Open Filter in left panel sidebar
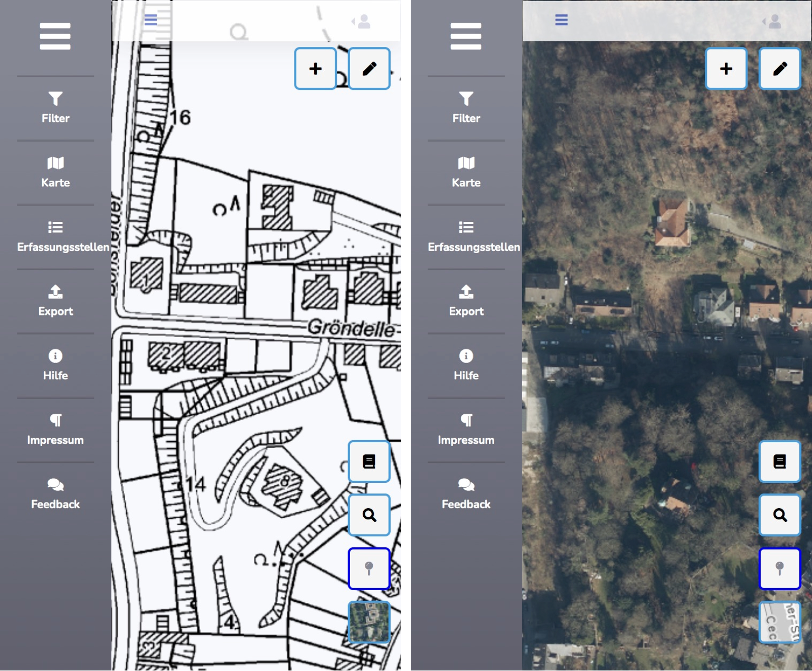 [x=55, y=108]
